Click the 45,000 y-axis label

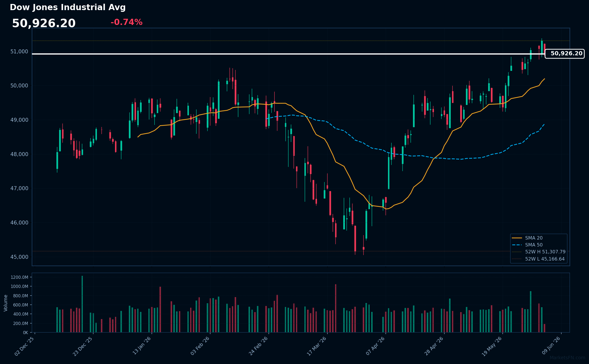click(x=19, y=257)
